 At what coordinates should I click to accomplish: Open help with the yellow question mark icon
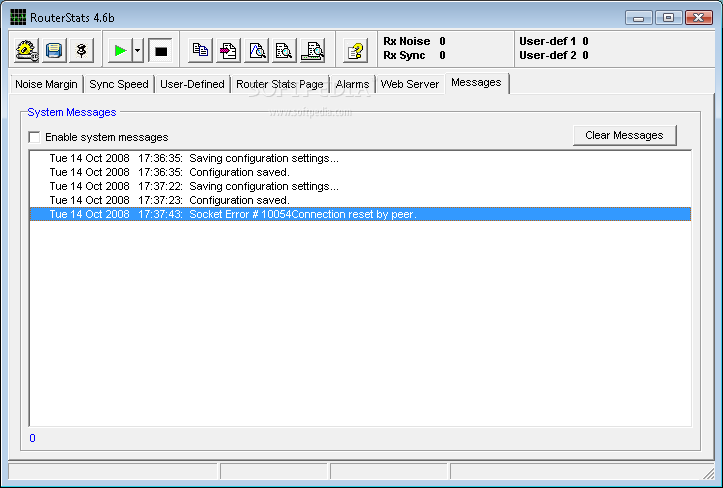[356, 50]
